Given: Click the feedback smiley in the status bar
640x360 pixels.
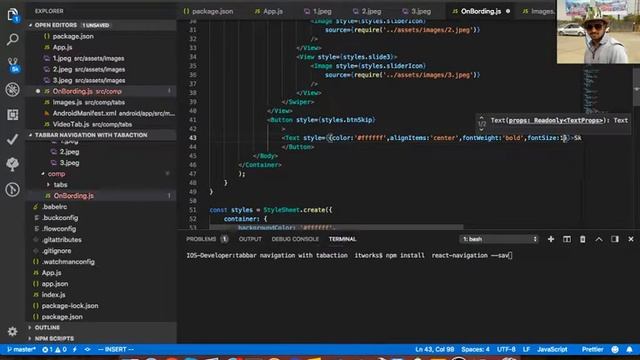Looking at the screenshot, I should coord(615,349).
